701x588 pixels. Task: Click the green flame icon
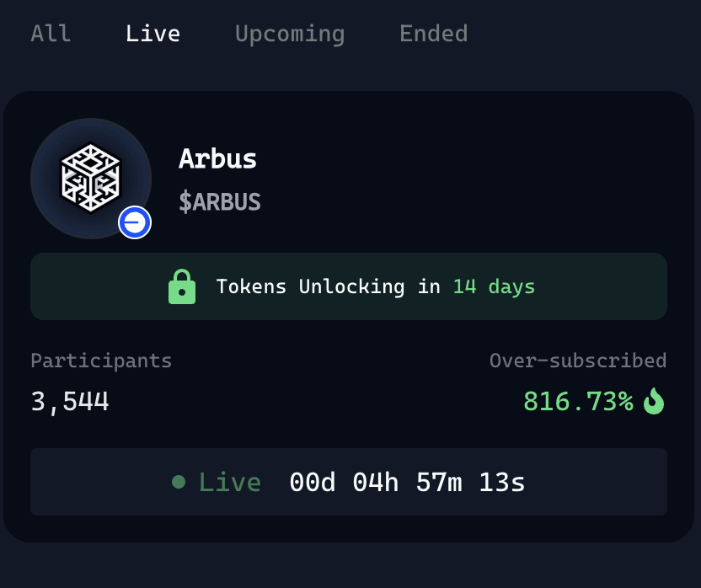click(x=654, y=401)
